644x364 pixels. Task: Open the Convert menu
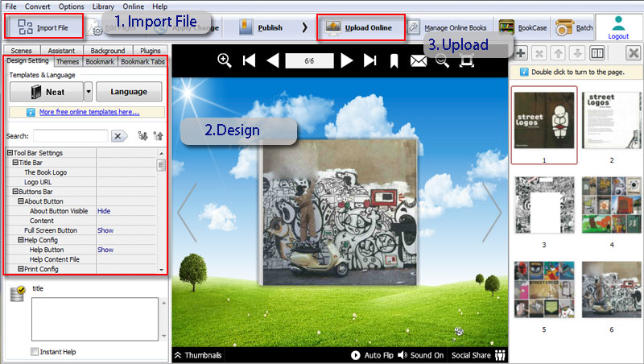pos(37,6)
